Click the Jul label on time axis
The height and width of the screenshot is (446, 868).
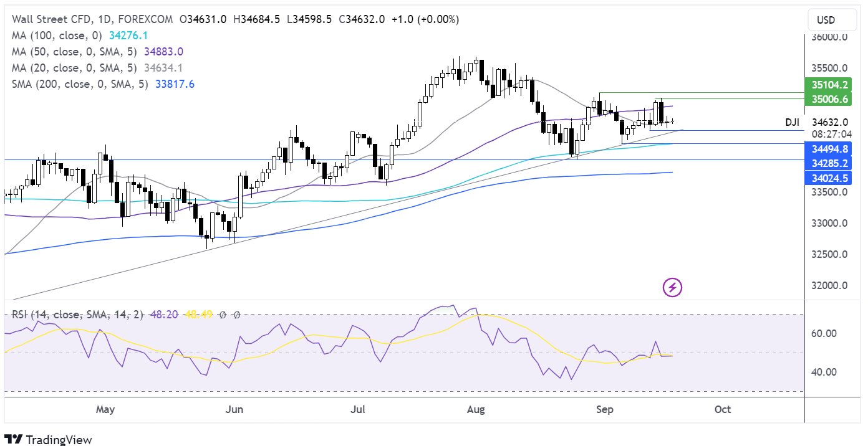coord(358,410)
